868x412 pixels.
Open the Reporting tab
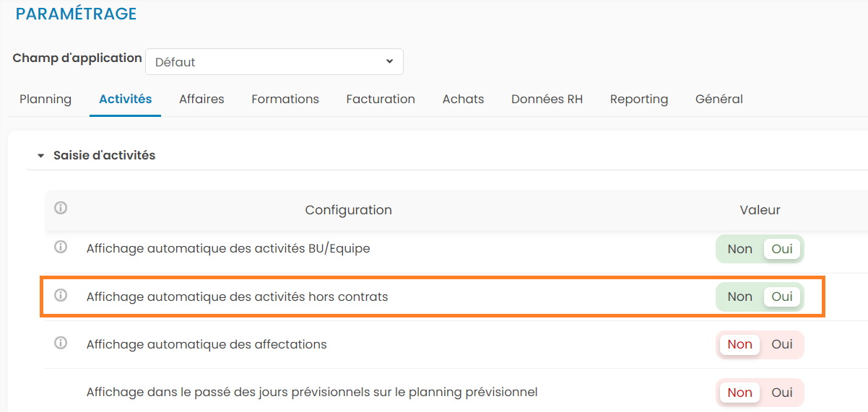(639, 100)
